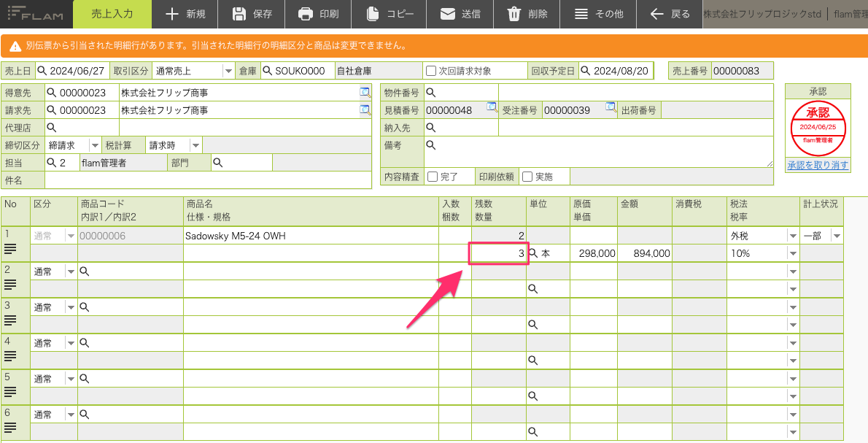This screenshot has height=443, width=868.
Task: Click the 削除 trash can icon
Action: (x=514, y=15)
